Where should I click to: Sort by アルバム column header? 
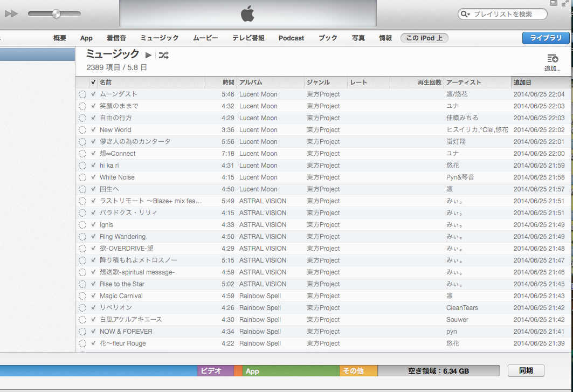click(271, 82)
